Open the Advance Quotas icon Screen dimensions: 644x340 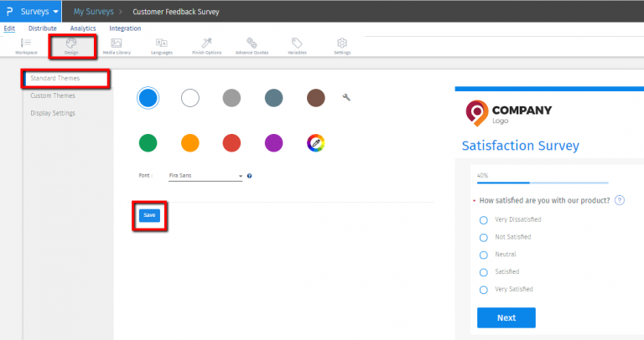pos(252,44)
